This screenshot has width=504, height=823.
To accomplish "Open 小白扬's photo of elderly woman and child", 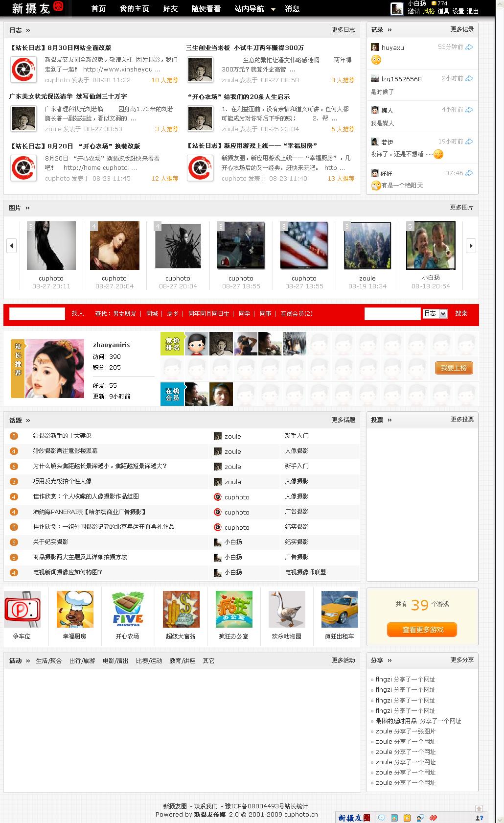I will [x=431, y=245].
